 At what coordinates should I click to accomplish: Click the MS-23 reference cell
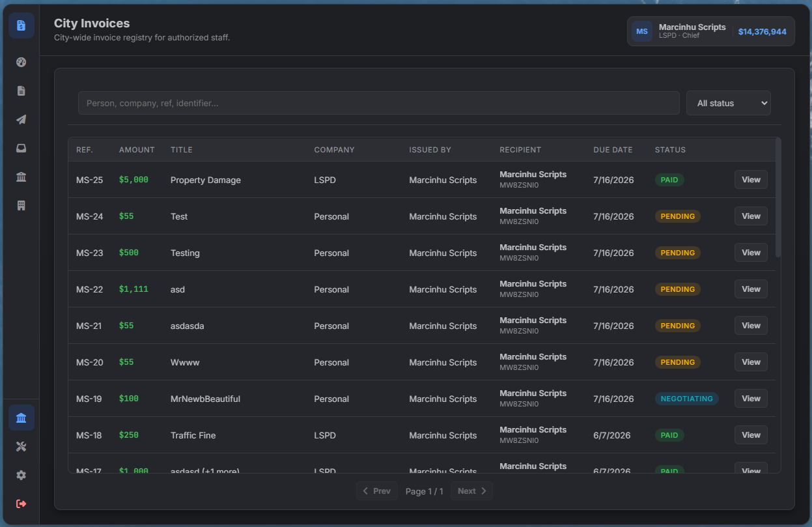(x=90, y=253)
